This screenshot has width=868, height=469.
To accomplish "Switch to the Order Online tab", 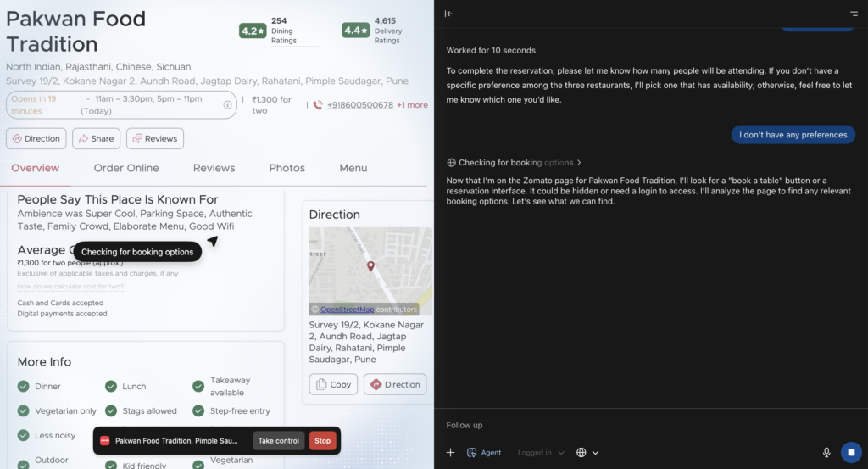I will [x=126, y=168].
